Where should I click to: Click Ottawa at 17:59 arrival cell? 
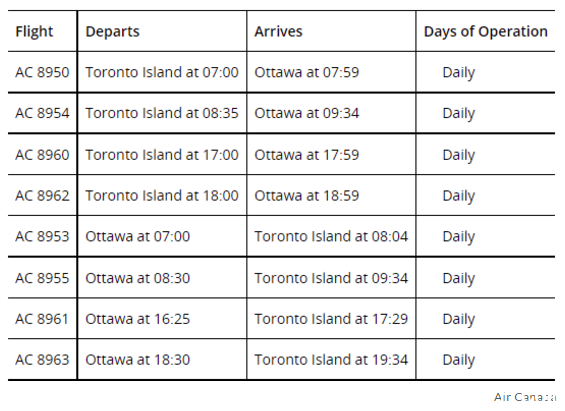tap(307, 155)
